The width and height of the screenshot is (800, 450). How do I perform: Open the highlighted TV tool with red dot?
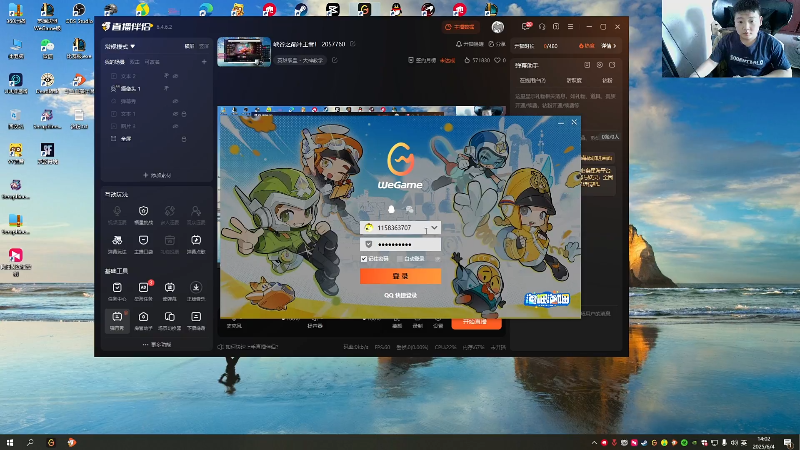click(x=117, y=320)
